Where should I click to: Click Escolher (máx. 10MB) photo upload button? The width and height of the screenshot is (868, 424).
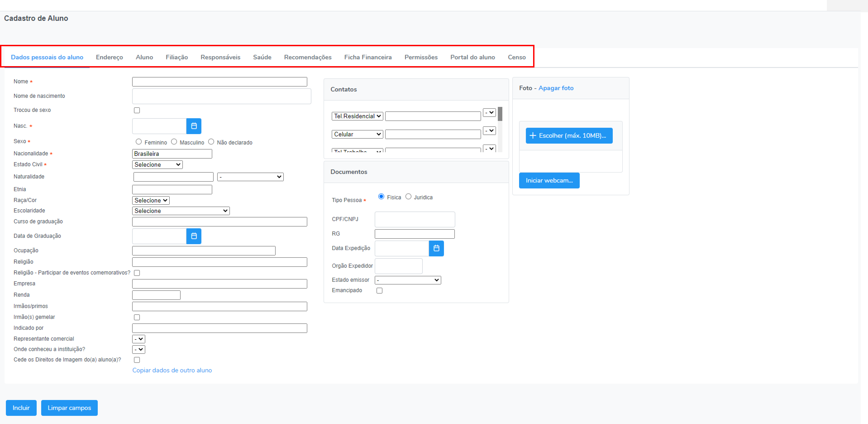click(569, 136)
